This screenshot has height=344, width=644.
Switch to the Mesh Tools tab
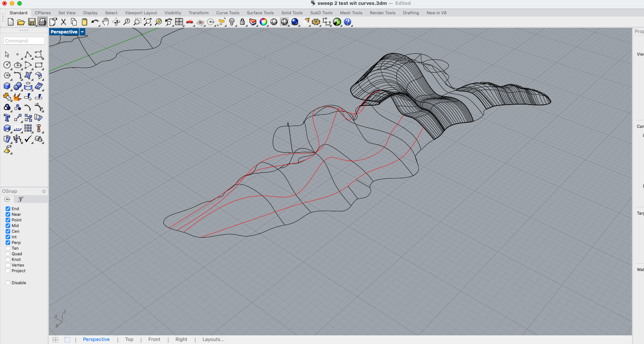pyautogui.click(x=351, y=13)
